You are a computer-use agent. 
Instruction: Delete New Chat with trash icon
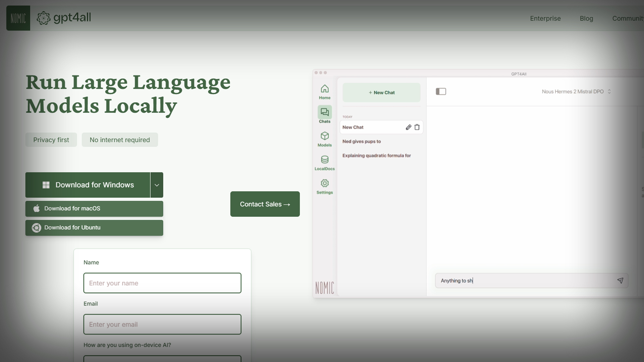[417, 127]
